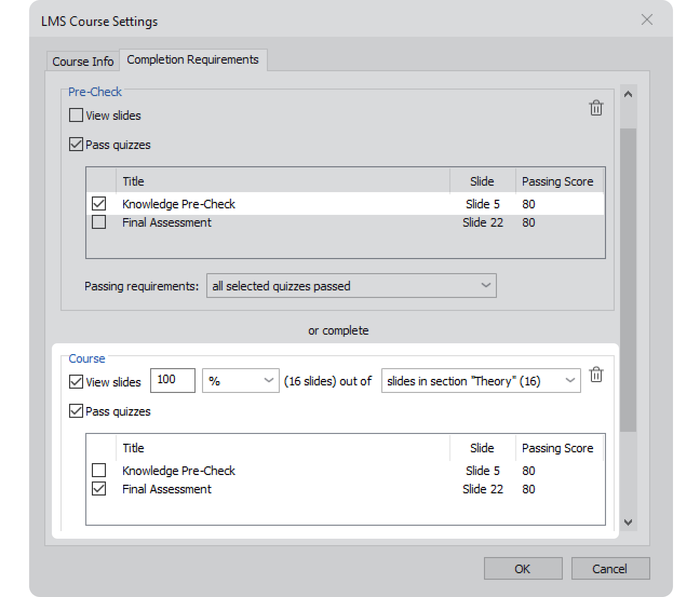Select Knowledge Pre-Check title in Course table
This screenshot has height=597, width=700.
tap(179, 471)
